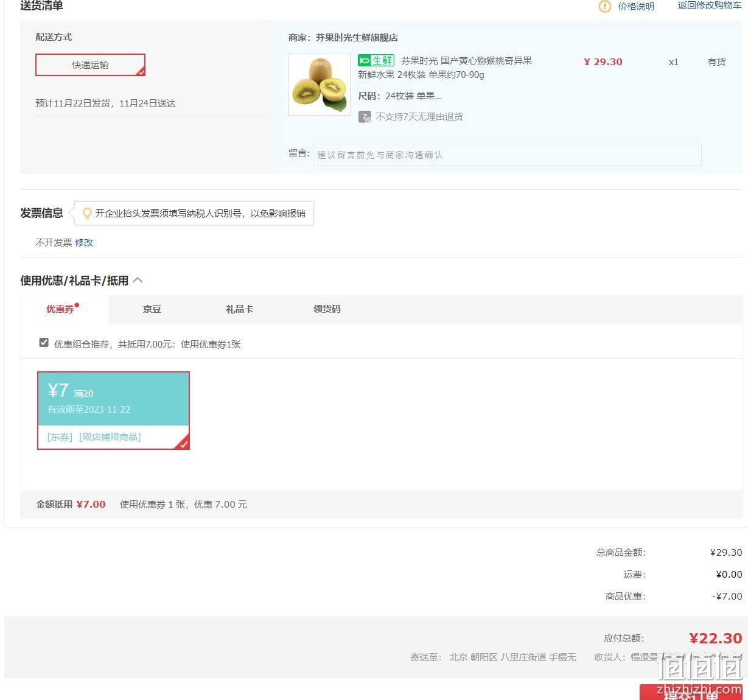Switch to the 礼品卡 tab
The height and width of the screenshot is (700, 748).
click(x=239, y=309)
